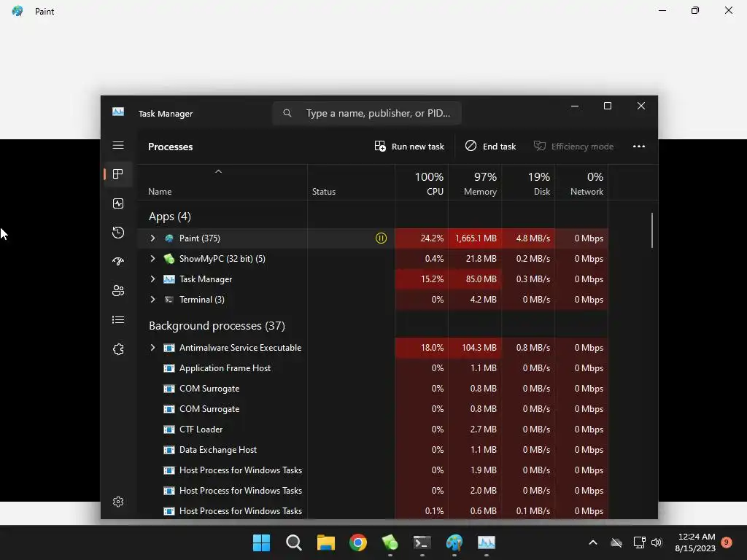This screenshot has height=560, width=747.
Task: Open Task Manager Settings gear
Action: point(118,502)
